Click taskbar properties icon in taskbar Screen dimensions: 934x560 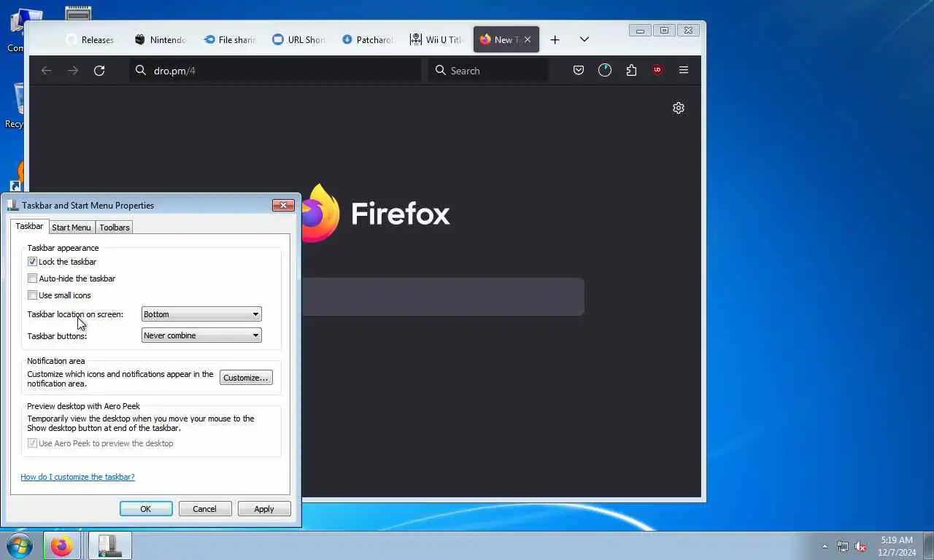coord(109,545)
